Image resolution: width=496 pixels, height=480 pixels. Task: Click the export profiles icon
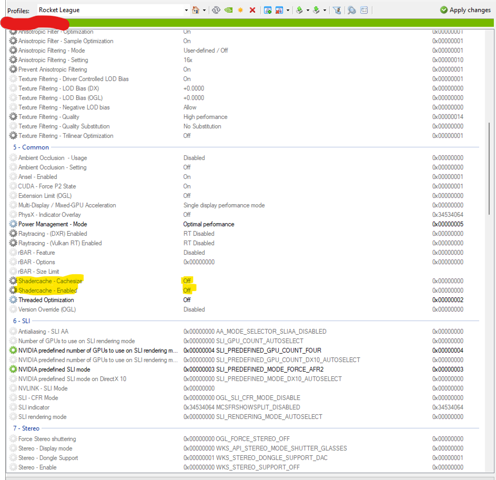coord(299,10)
